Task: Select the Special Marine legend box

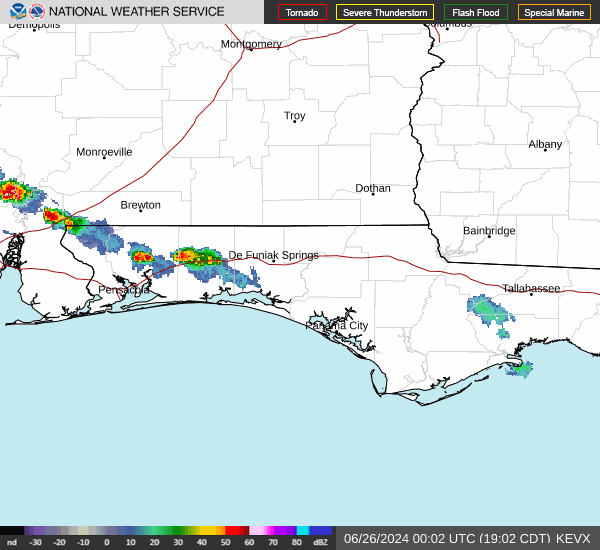Action: [554, 13]
